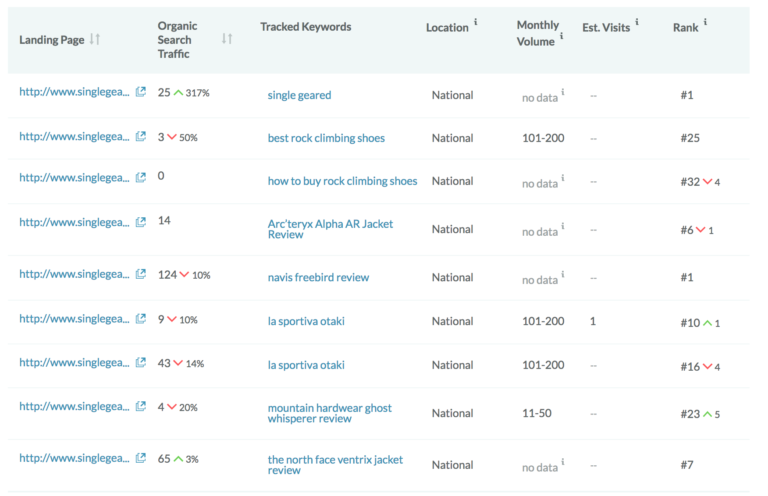The height and width of the screenshot is (496, 768).
Task: Sort by Landing Page column arrows
Action: point(95,39)
